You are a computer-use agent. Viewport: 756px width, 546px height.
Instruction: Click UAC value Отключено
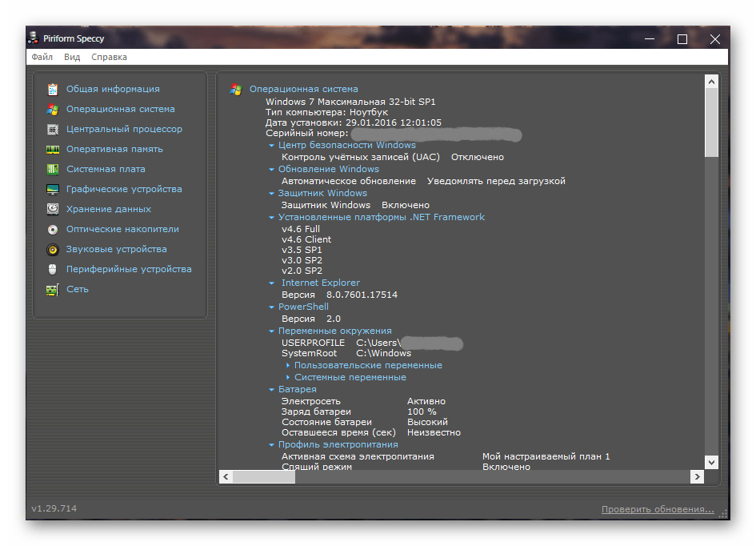(478, 157)
